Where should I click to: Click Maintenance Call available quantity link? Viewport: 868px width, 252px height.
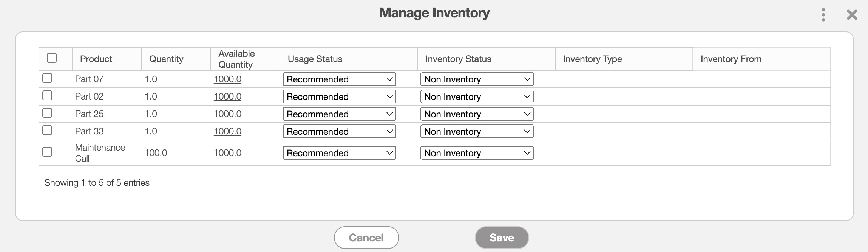(227, 153)
